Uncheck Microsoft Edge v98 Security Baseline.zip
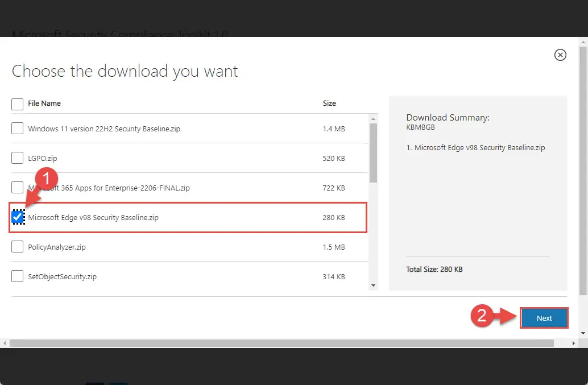Viewport: 588px width, 385px height. click(x=17, y=217)
